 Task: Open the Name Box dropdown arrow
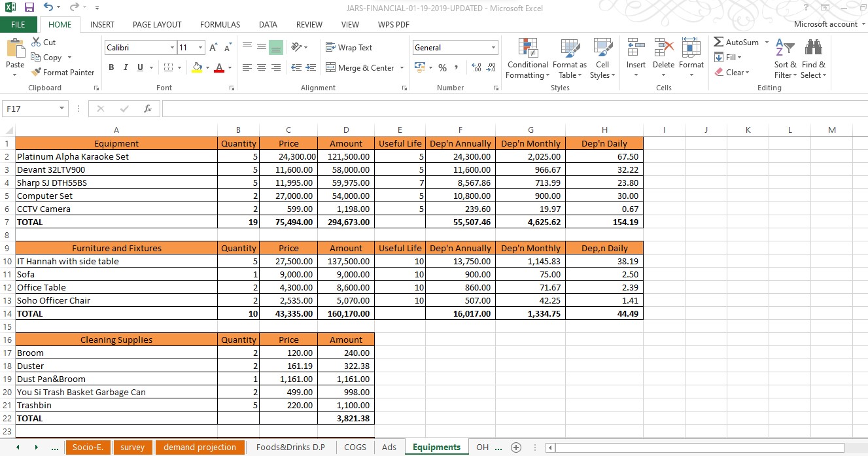[x=62, y=109]
